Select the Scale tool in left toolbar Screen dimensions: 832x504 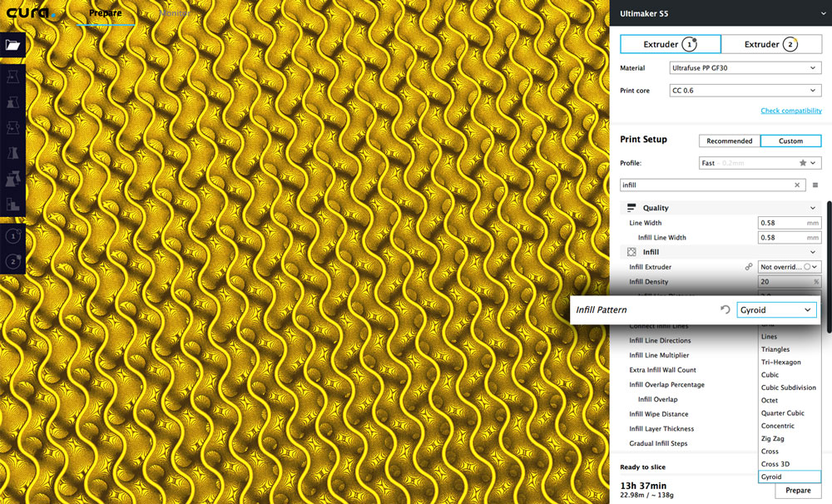point(13,103)
